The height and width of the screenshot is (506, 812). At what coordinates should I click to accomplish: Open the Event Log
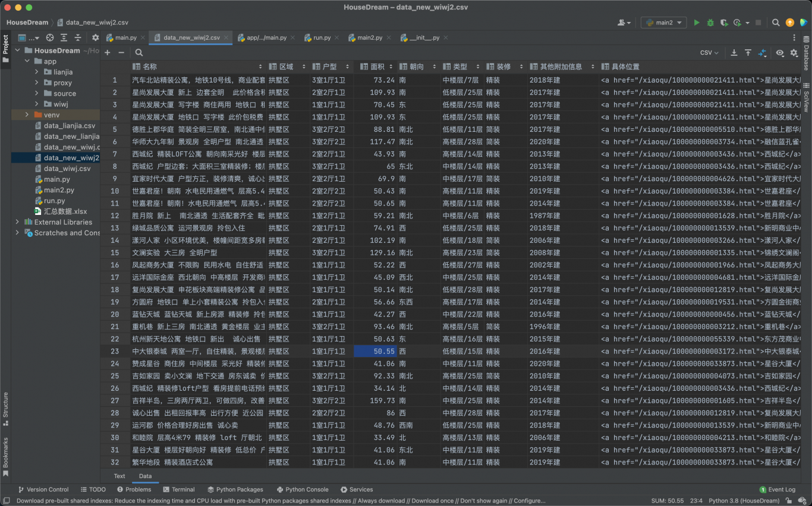pos(778,489)
